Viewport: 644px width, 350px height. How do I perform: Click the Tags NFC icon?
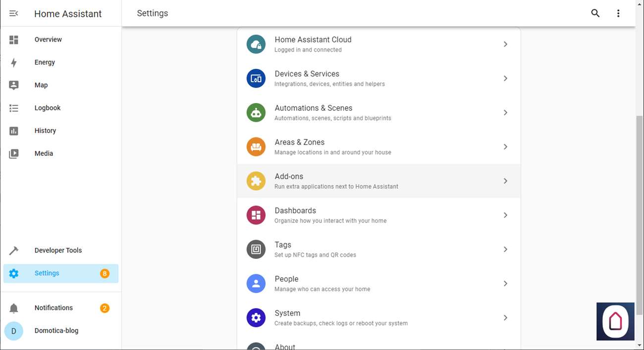coord(256,249)
